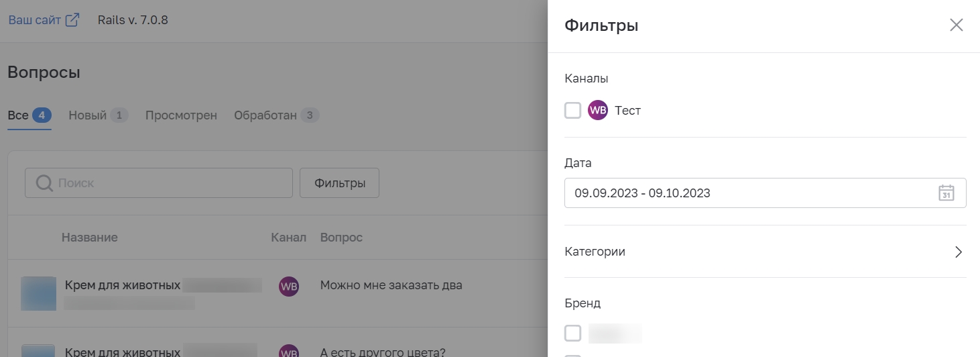Select the Просмотрен tab
Viewport: 980px width, 357px height.
(181, 115)
